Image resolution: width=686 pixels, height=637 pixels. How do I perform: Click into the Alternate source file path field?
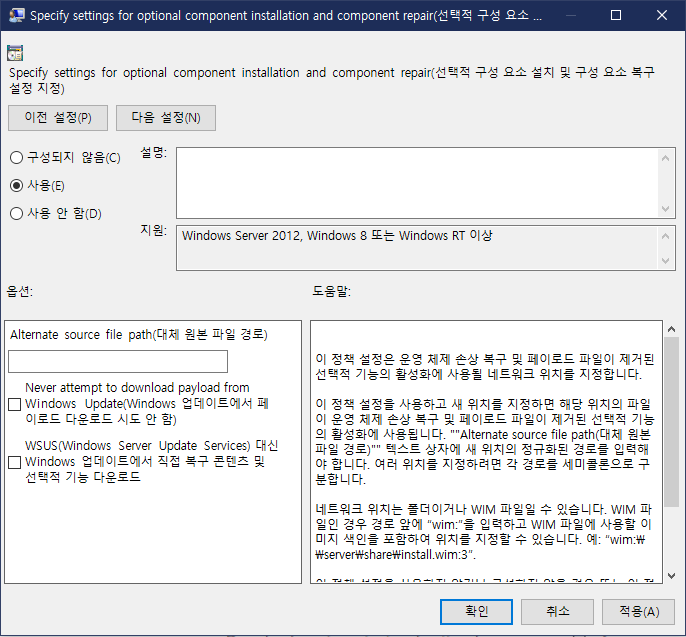coord(118,361)
